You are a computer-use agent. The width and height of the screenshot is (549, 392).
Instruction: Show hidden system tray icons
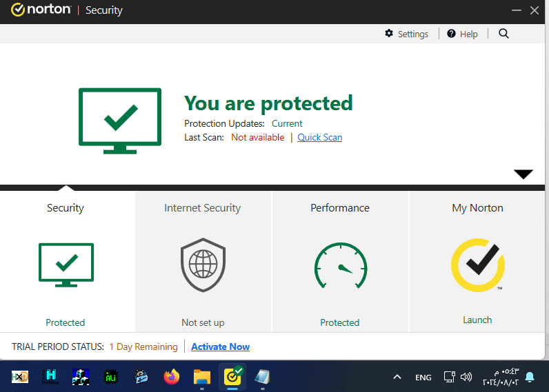[x=397, y=377]
